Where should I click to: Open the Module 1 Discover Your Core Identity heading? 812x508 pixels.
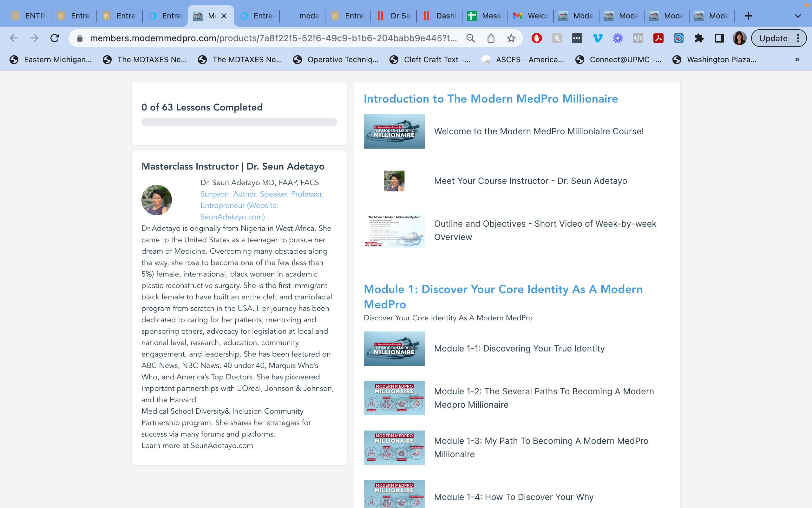(503, 296)
